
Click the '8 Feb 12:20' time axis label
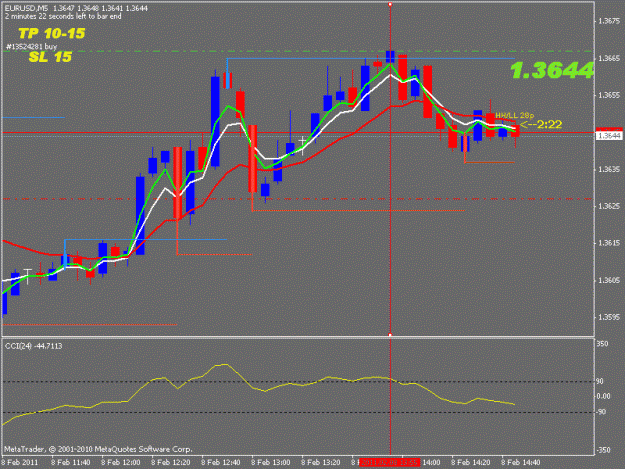click(171, 463)
